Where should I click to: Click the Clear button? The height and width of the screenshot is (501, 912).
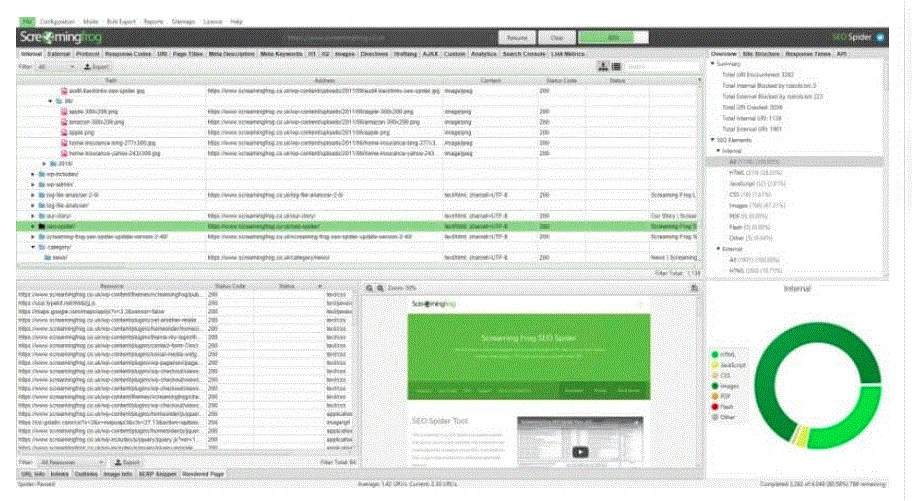tap(557, 38)
